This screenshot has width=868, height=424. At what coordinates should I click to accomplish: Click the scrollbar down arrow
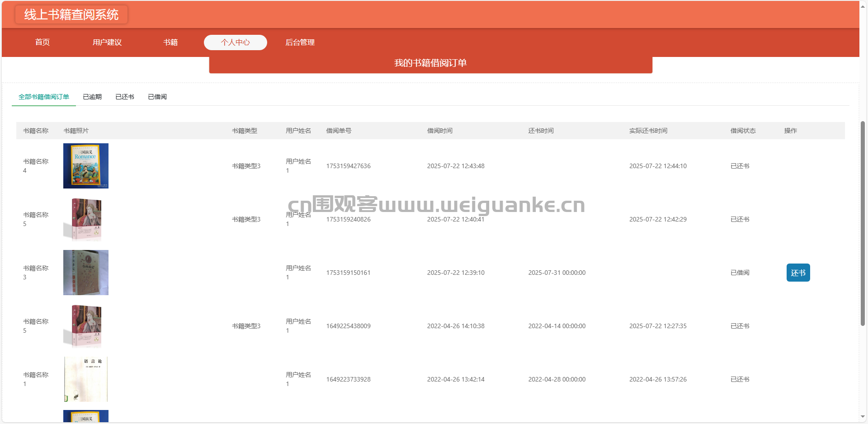(x=863, y=416)
